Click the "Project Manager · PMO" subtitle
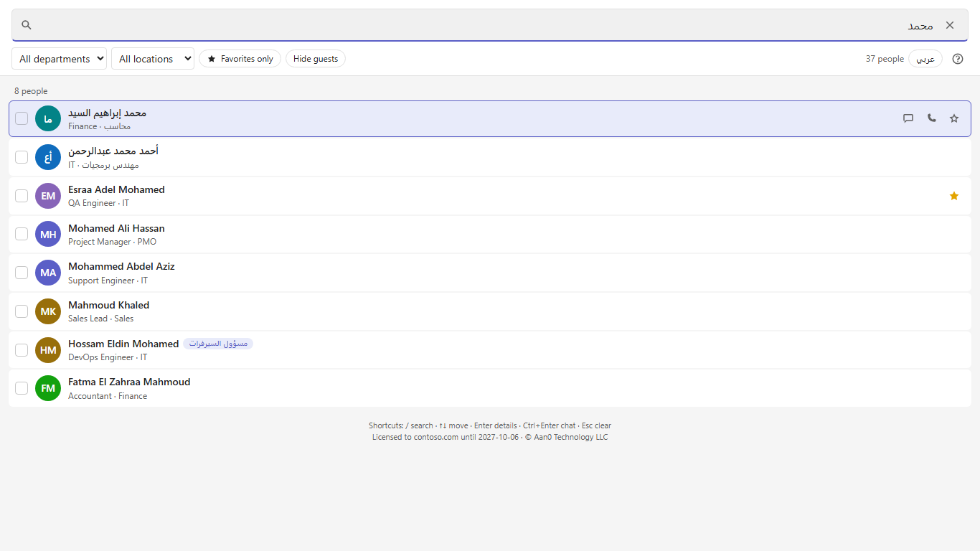 [x=112, y=242]
